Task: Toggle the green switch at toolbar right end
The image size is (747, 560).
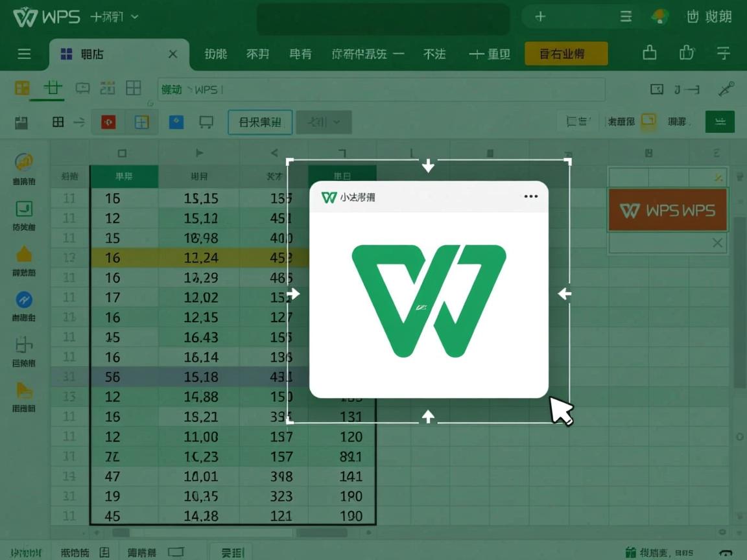Action: coord(720,121)
